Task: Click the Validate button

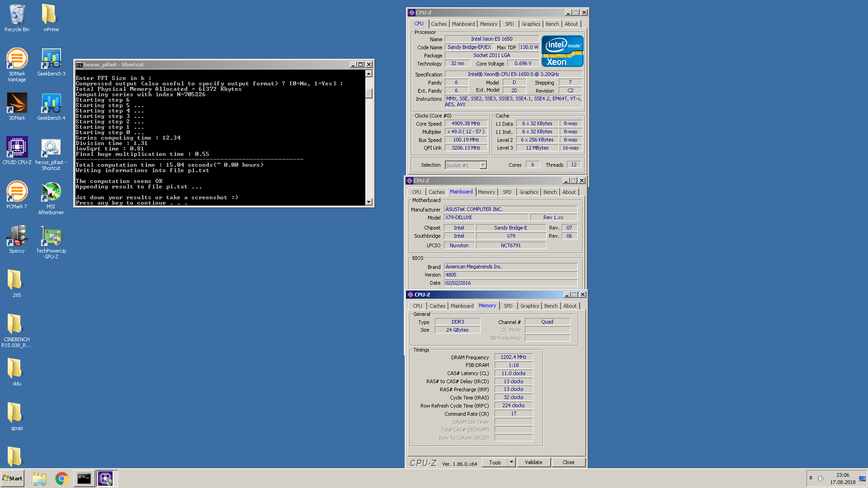Action: click(x=533, y=462)
